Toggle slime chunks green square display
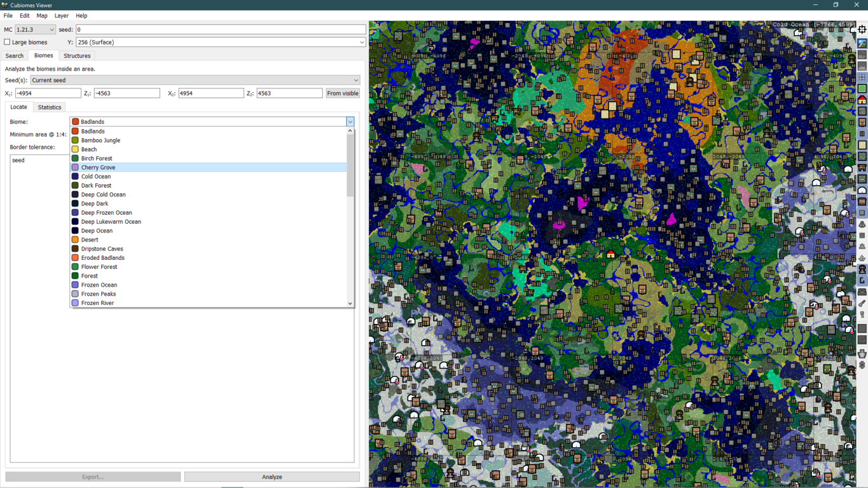 pos(862,89)
